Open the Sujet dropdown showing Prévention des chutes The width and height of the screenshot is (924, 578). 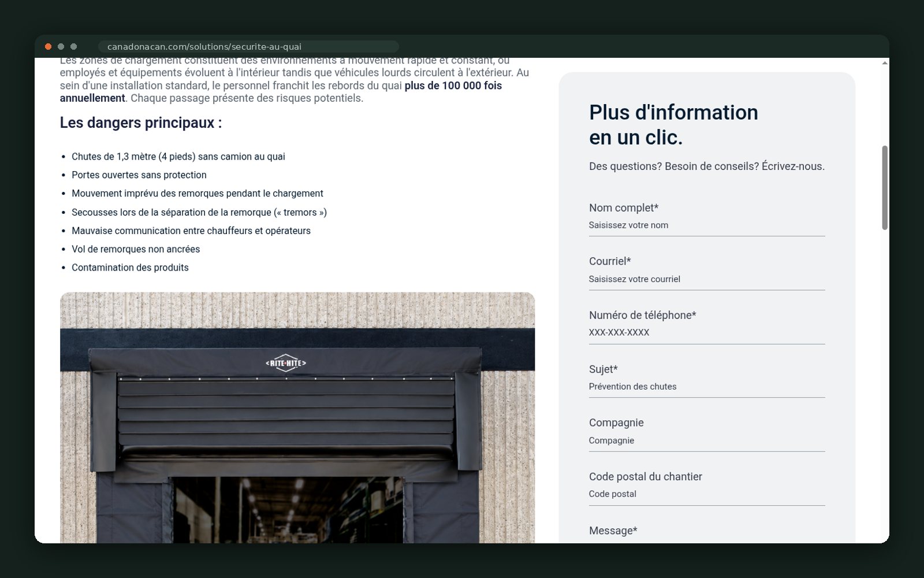(x=706, y=387)
